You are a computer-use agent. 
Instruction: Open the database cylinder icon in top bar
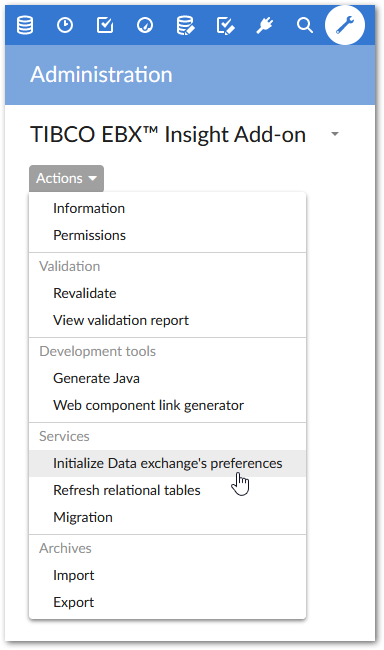[25, 25]
